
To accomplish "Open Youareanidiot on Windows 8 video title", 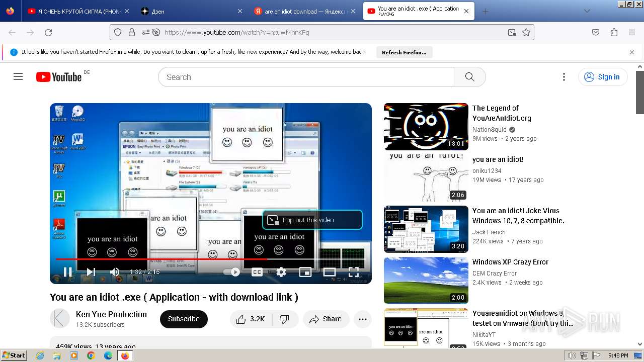I will click(522, 318).
